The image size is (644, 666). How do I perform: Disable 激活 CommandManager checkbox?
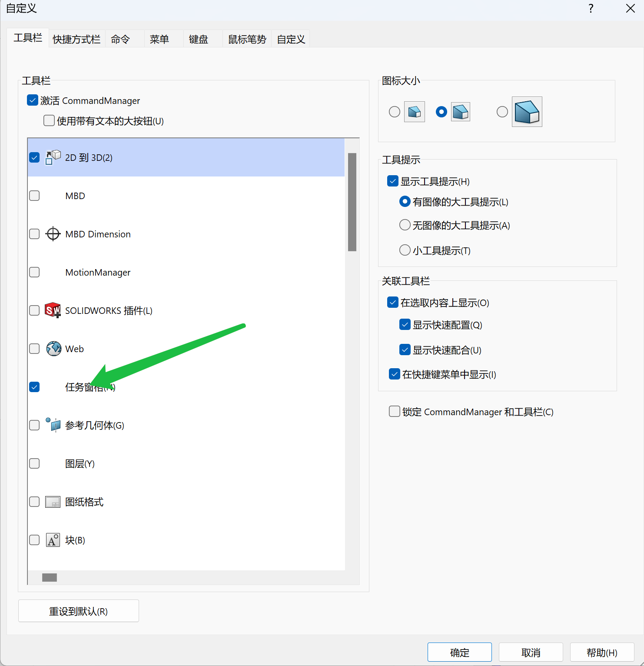33,100
